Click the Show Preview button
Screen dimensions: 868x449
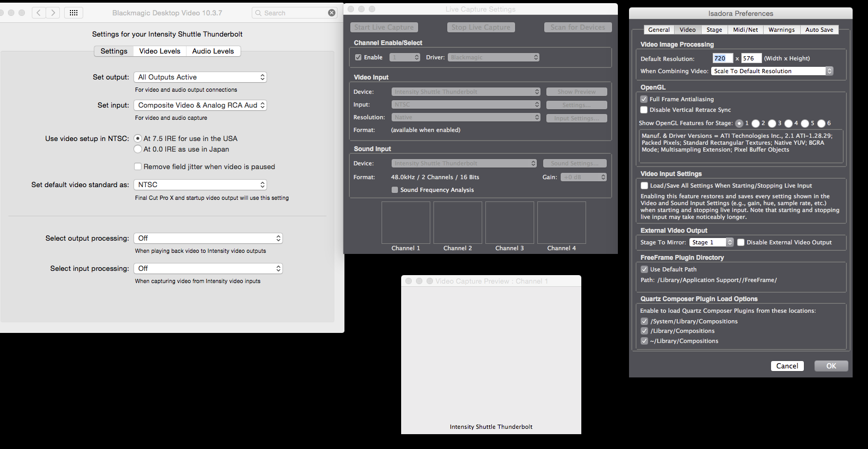coord(577,92)
